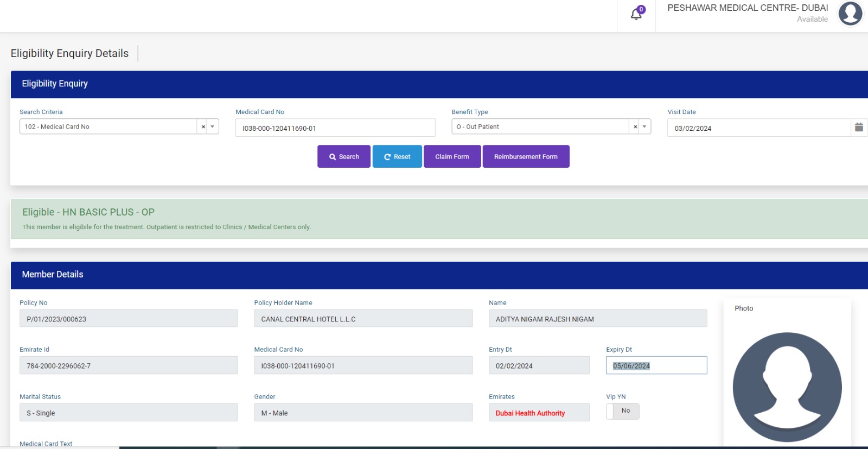Open the Visit Date calendar picker
Screen dimensions: 868x449
pos(859,128)
